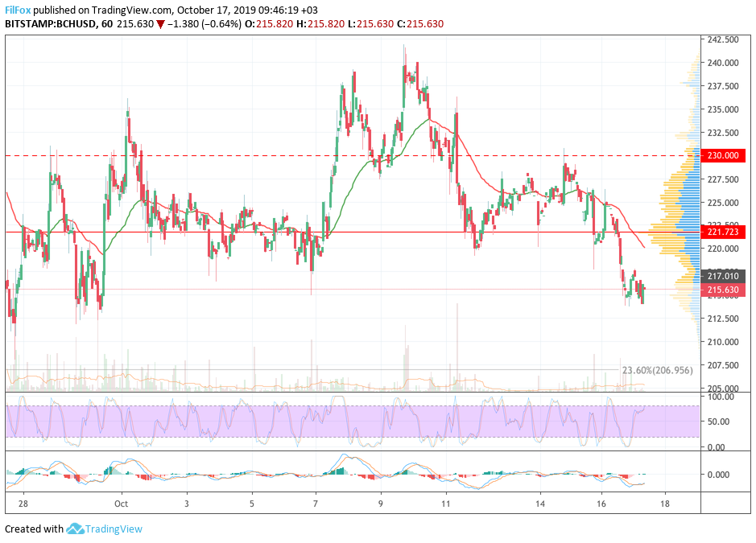The width and height of the screenshot is (756, 543).
Task: Click the 227.500 price axis label
Action: [x=723, y=179]
